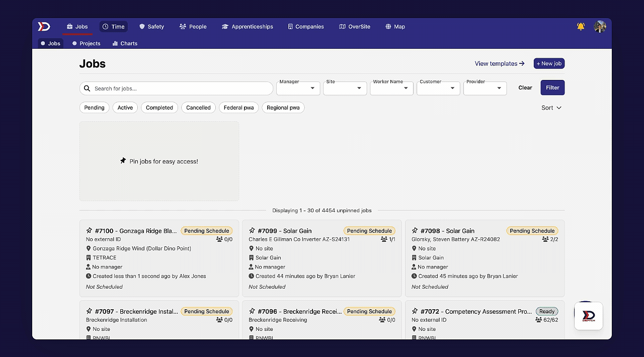
Task: Open the Worker Name dropdown
Action: pyautogui.click(x=392, y=88)
